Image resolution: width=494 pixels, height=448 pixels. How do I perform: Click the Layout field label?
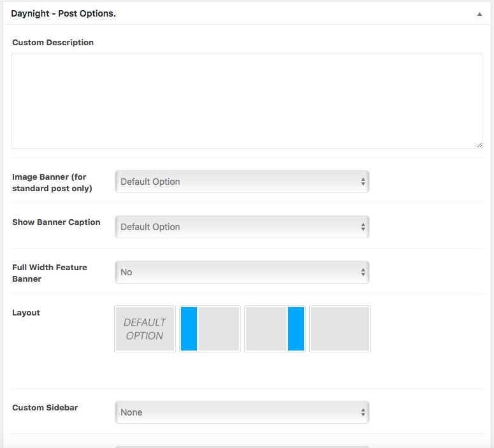[26, 313]
